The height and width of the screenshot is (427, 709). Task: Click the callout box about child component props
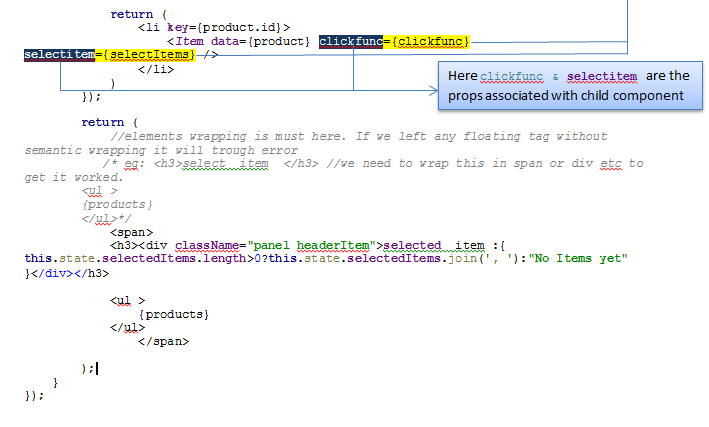(570, 85)
